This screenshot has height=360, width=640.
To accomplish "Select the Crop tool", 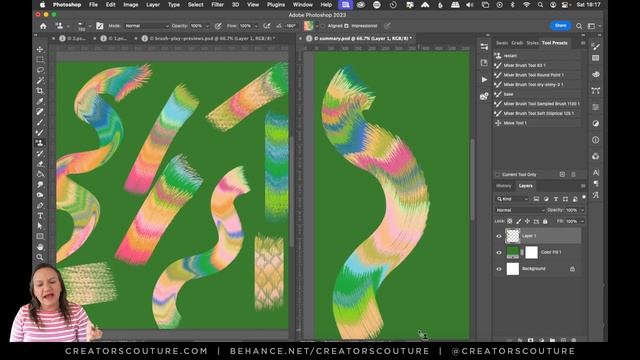I will point(40,91).
